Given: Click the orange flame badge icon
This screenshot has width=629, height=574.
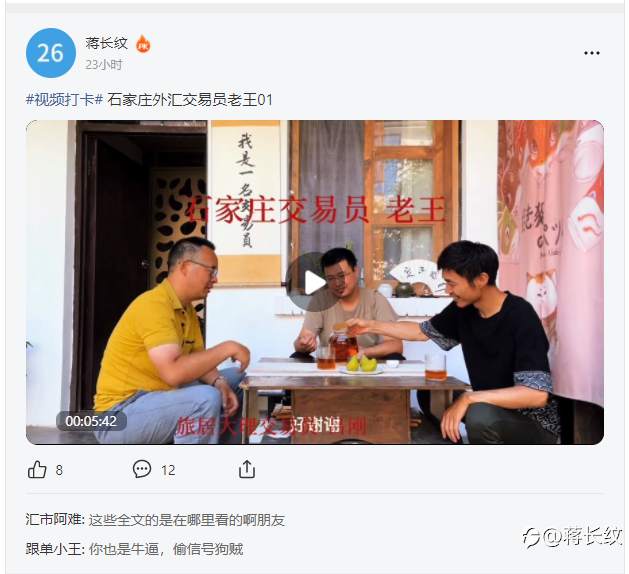Looking at the screenshot, I should point(143,44).
